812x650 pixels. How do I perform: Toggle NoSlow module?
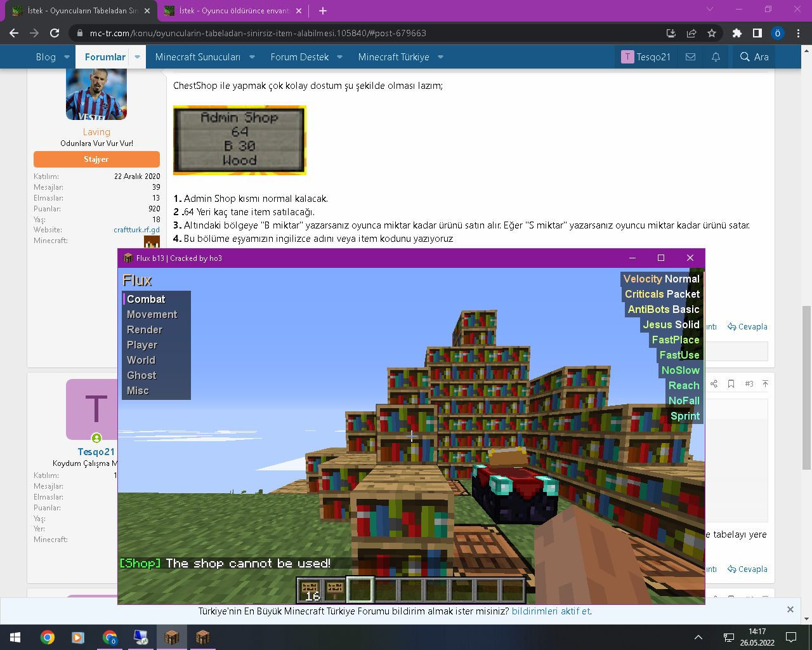coord(680,370)
